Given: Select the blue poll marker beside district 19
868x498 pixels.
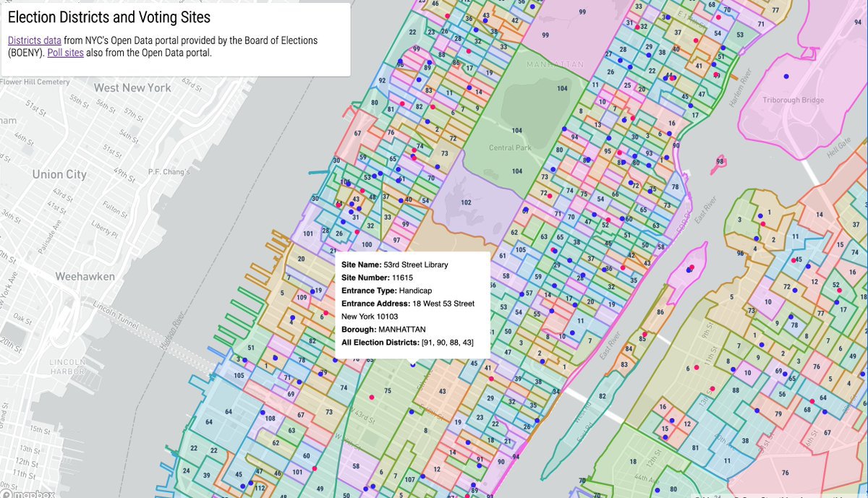Looking at the screenshot, I should coord(313,291).
